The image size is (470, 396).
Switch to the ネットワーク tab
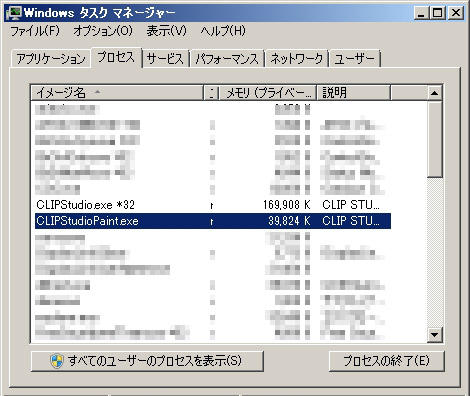tap(297, 59)
